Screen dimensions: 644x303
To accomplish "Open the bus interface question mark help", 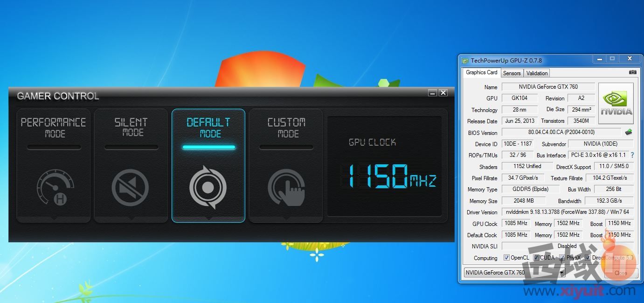I will click(632, 155).
